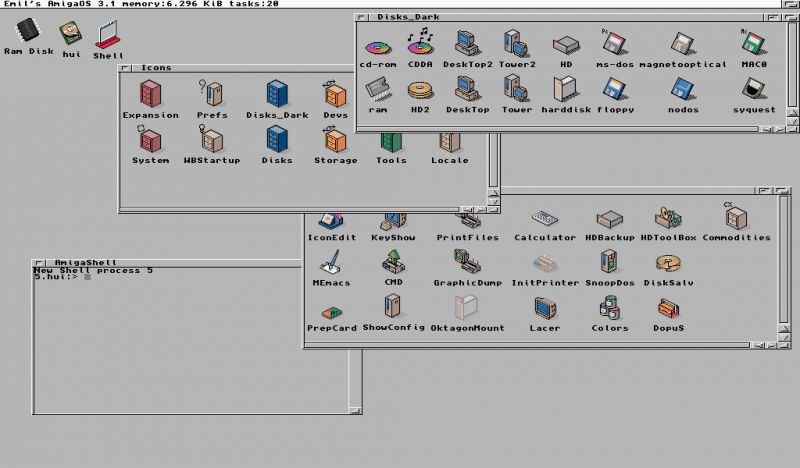The image size is (800, 468).
Task: Open the DiskSalv tool
Action: 668,264
